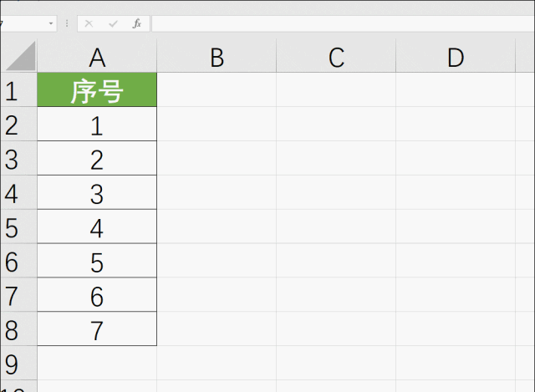Screen dimensions: 535x392
Task: Select row 1 header
Action: 18,89
